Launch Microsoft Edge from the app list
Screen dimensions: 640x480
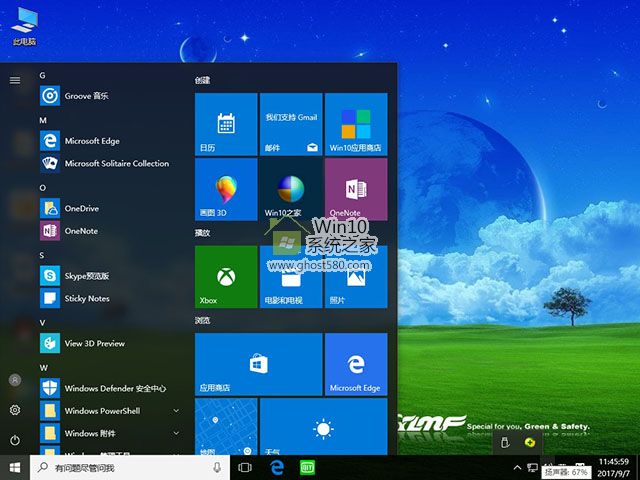click(x=110, y=141)
